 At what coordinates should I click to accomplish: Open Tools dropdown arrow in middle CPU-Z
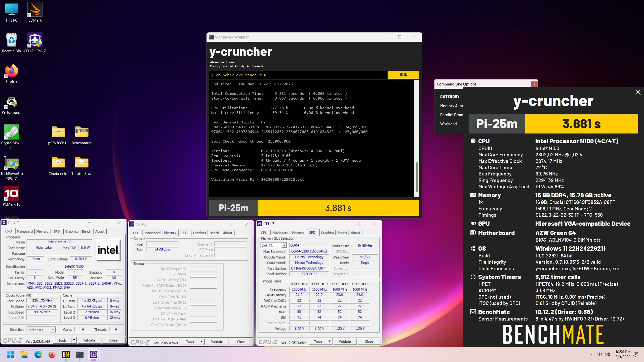pos(202,342)
